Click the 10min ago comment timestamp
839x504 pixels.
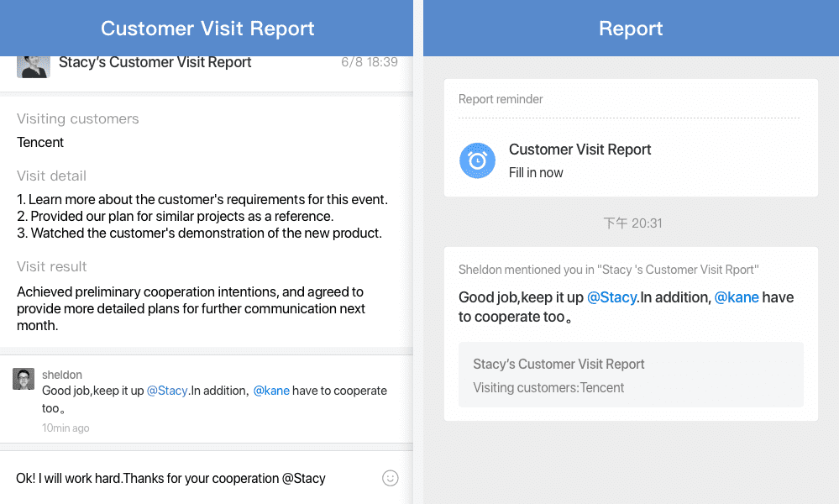click(66, 428)
